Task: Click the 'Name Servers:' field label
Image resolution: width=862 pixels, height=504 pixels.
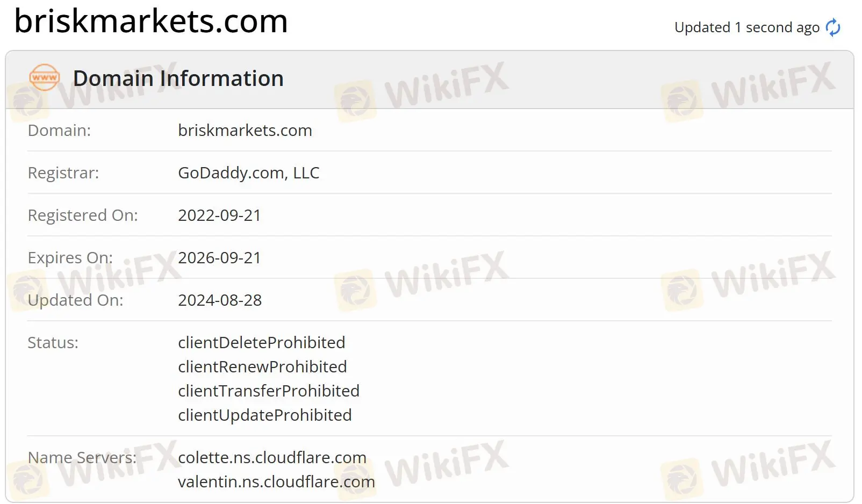Action: [x=82, y=458]
